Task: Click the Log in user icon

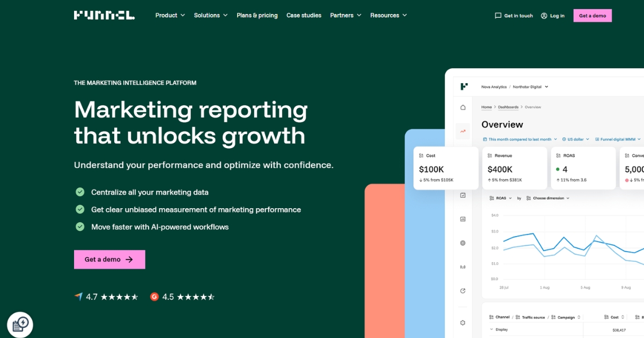Action: click(544, 16)
